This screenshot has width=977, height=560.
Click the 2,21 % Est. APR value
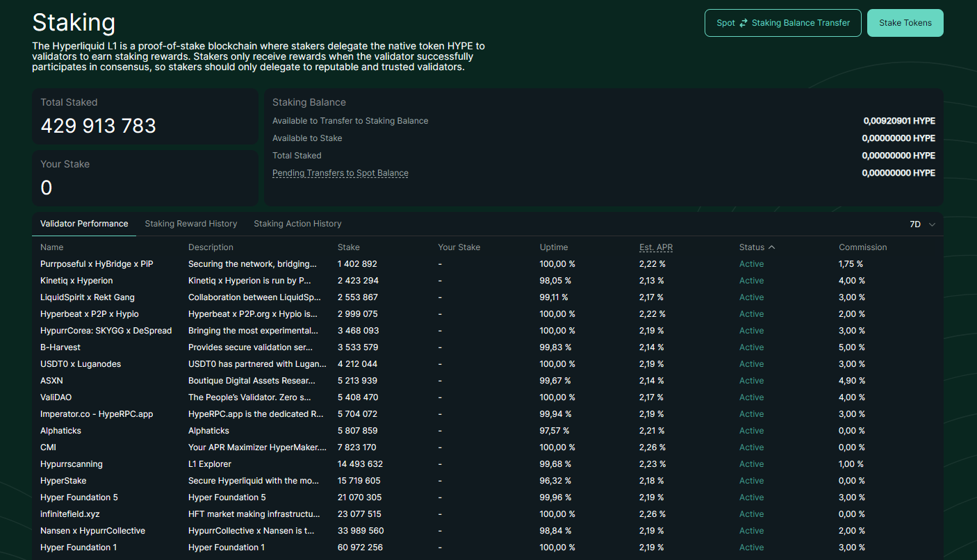pyautogui.click(x=652, y=431)
